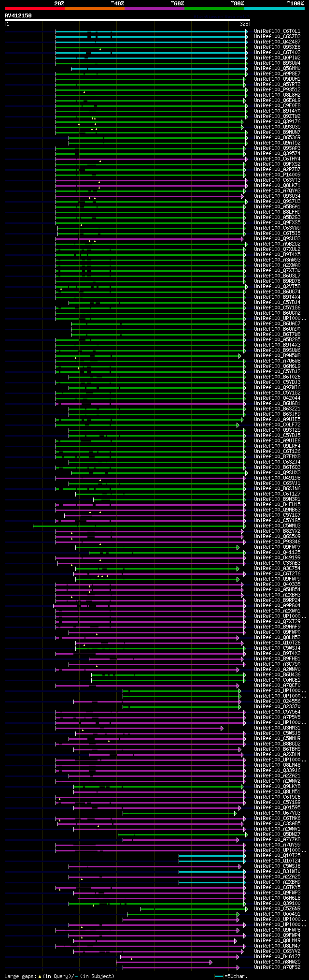This screenshot has height=980, width=309.
Task: Open label UniRef100_Q8LK71
Action: click(277, 186)
